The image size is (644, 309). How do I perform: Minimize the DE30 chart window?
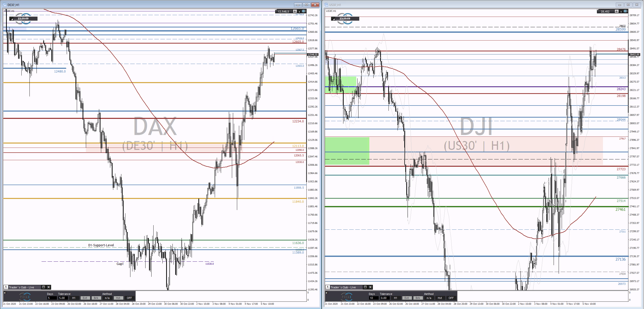(298, 5)
